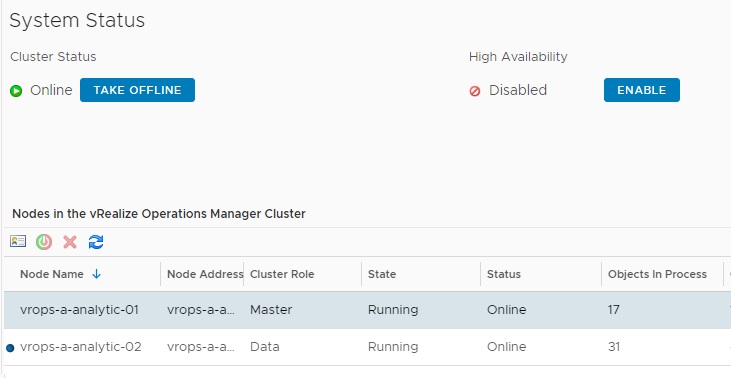Click the red Disabled high availability icon

(475, 91)
